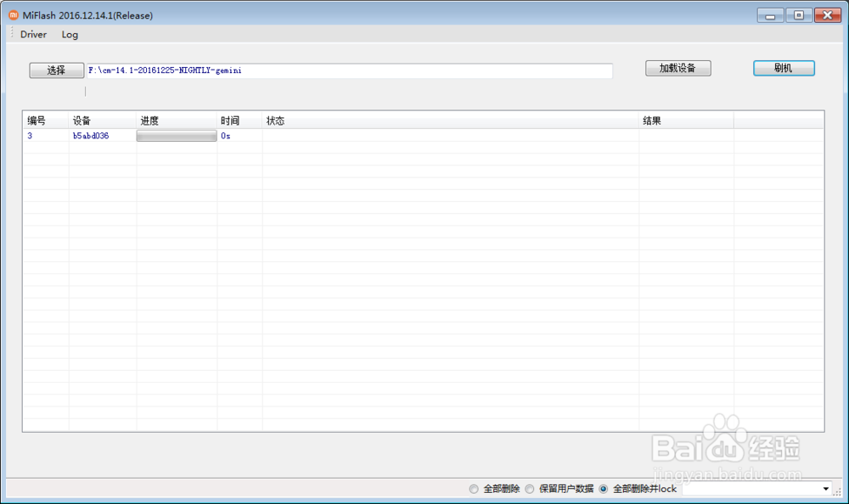
Task: Close the MiFlash window
Action: (x=827, y=15)
